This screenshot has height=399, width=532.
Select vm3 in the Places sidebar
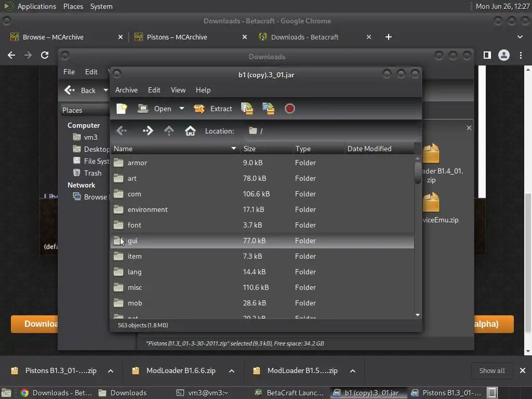point(86,137)
